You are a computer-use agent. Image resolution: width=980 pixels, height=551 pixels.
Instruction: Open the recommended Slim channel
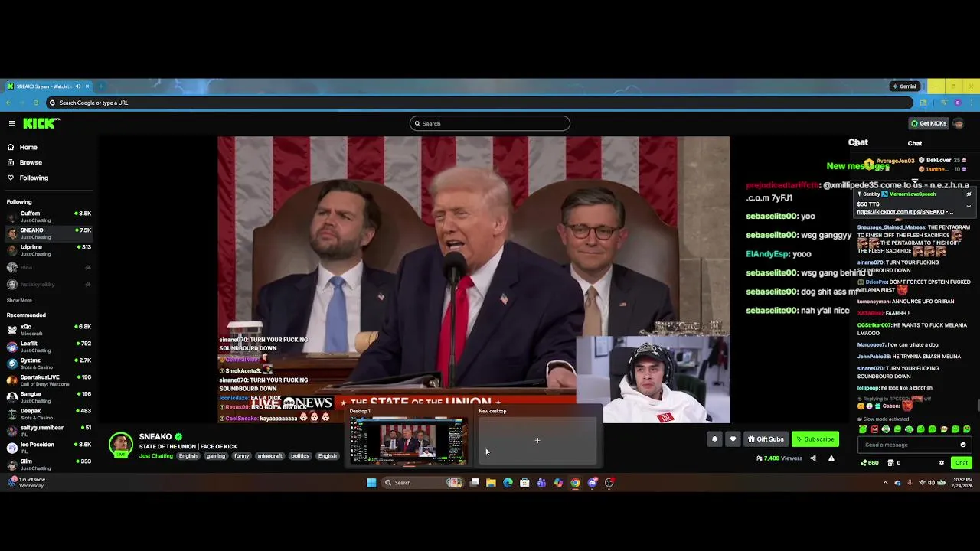pos(48,465)
